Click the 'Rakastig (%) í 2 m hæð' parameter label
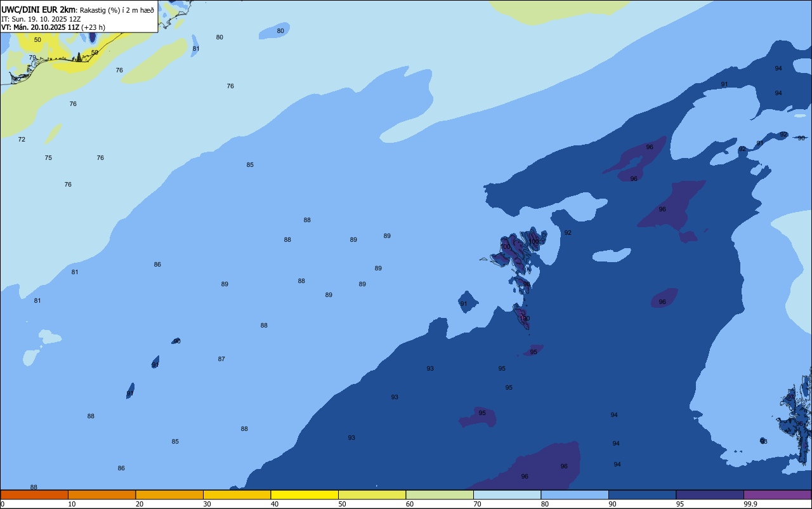 pos(117,10)
